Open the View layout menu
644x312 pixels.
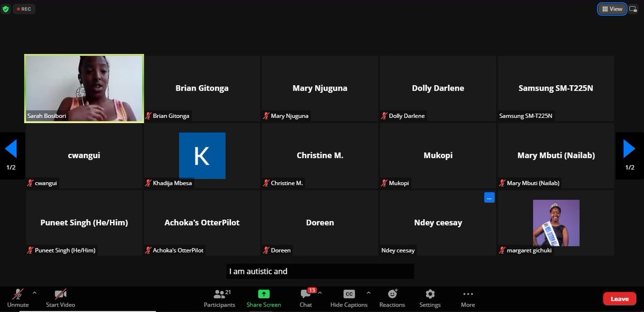tap(612, 9)
